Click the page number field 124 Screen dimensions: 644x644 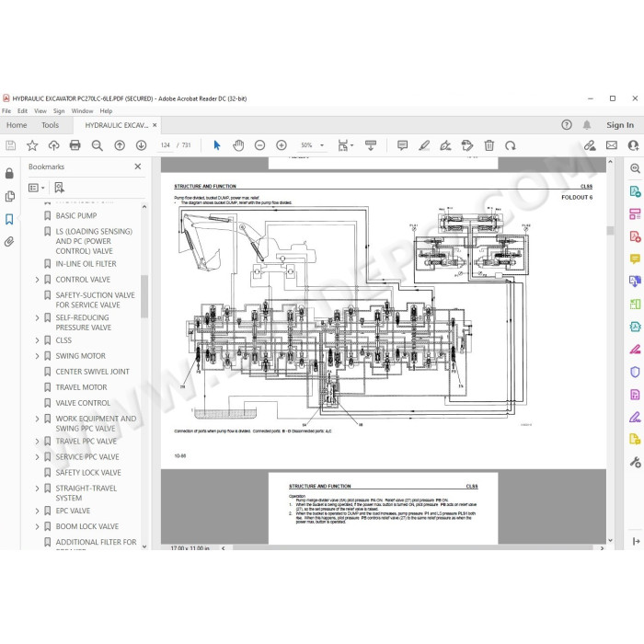coord(165,145)
